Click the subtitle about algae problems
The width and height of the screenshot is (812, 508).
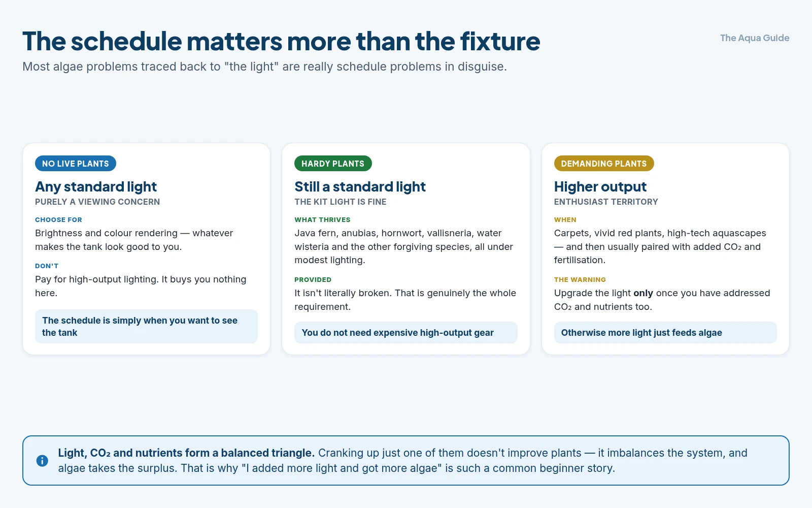264,67
